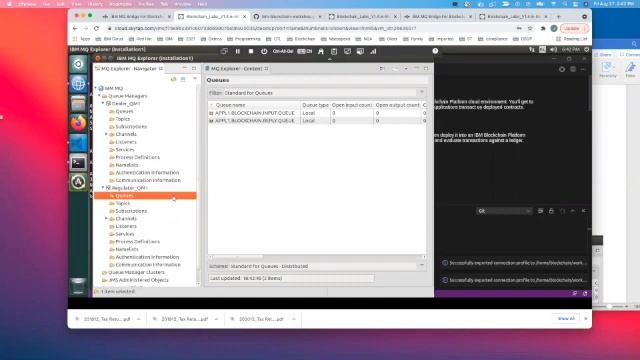The image size is (640, 360).
Task: Open the Software Updater icon in launcher
Action: [x=78, y=182]
